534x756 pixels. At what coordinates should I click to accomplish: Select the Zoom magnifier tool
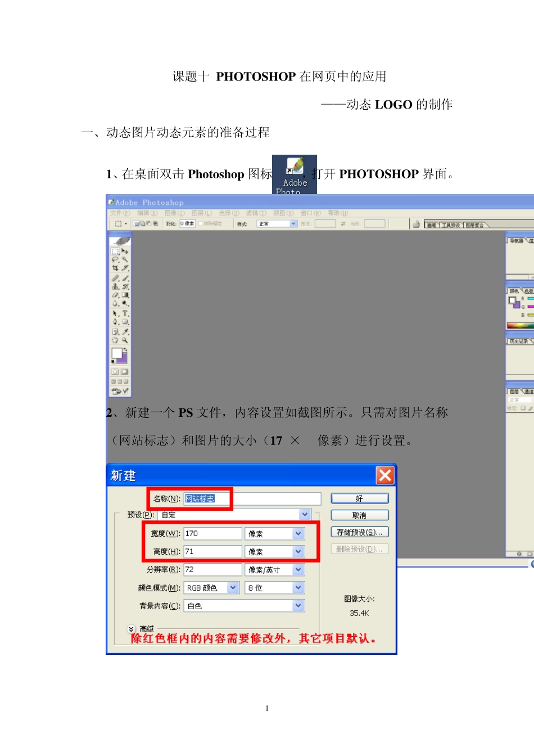pyautogui.click(x=125, y=340)
